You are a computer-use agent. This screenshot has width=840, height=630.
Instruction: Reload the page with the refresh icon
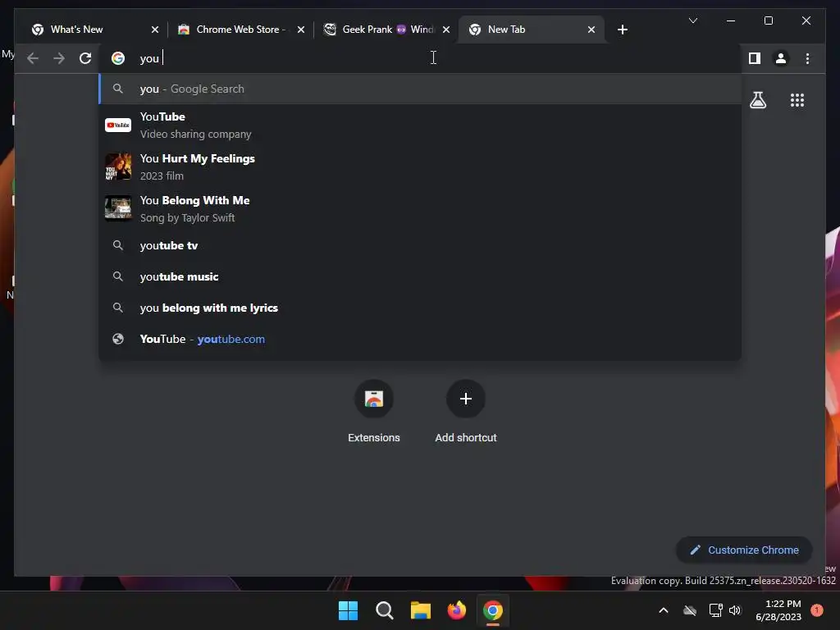click(85, 58)
